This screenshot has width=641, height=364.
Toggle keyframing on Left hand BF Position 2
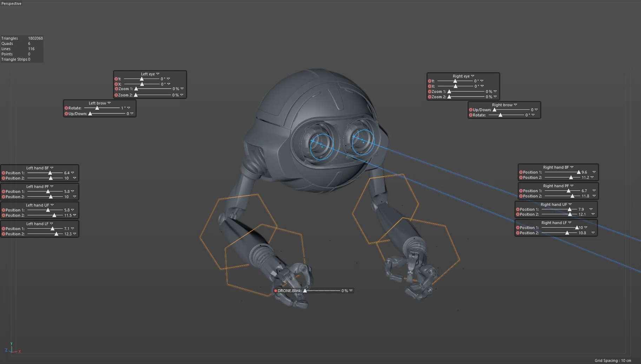pyautogui.click(x=3, y=178)
